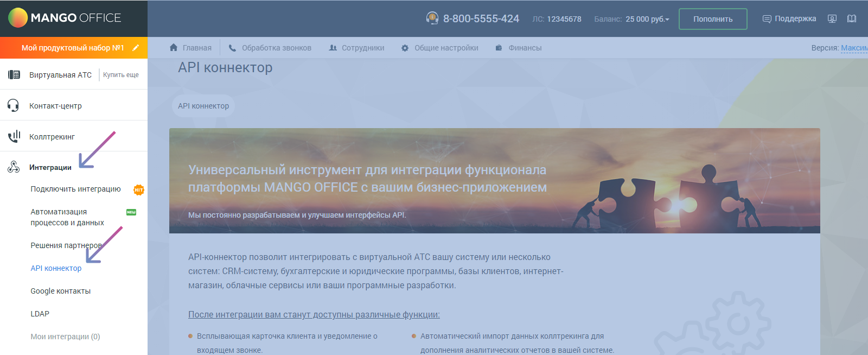Click the Контакт-центр headset icon
Screen dimensions: 868x355
14,105
